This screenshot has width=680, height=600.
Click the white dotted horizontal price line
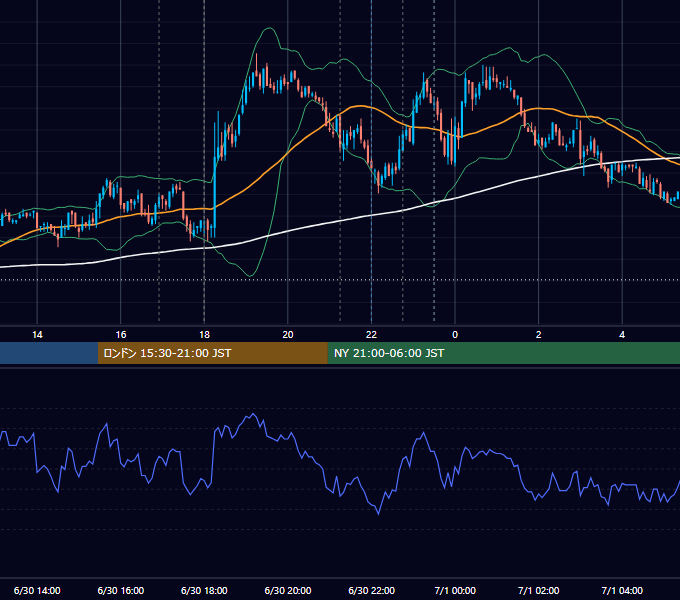pyautogui.click(x=340, y=280)
